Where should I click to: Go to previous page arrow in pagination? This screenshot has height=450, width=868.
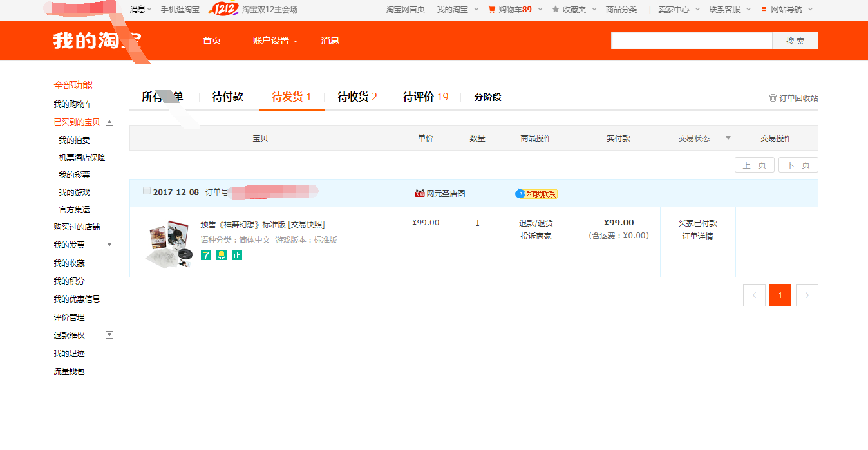click(754, 295)
